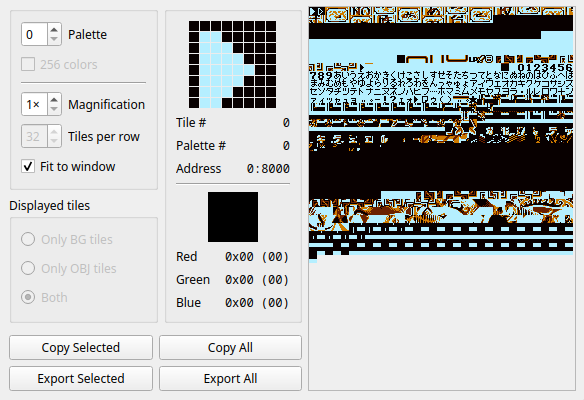Screen dimensions: 584x400
Task: Click the Export Selected button
Action: pyautogui.click(x=81, y=378)
